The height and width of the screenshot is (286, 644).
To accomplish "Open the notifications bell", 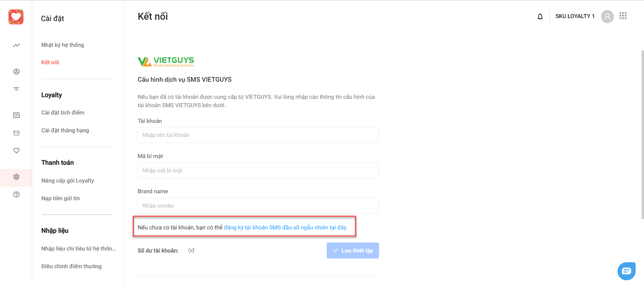I will (540, 16).
